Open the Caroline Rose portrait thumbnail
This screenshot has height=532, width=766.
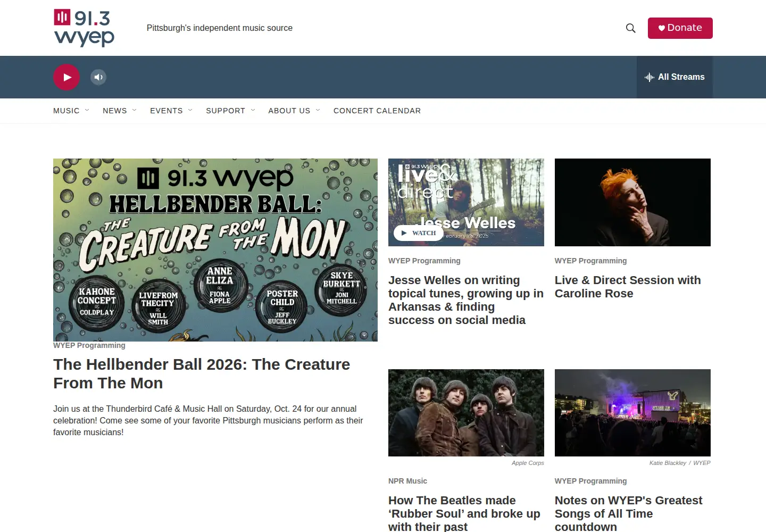click(x=632, y=202)
